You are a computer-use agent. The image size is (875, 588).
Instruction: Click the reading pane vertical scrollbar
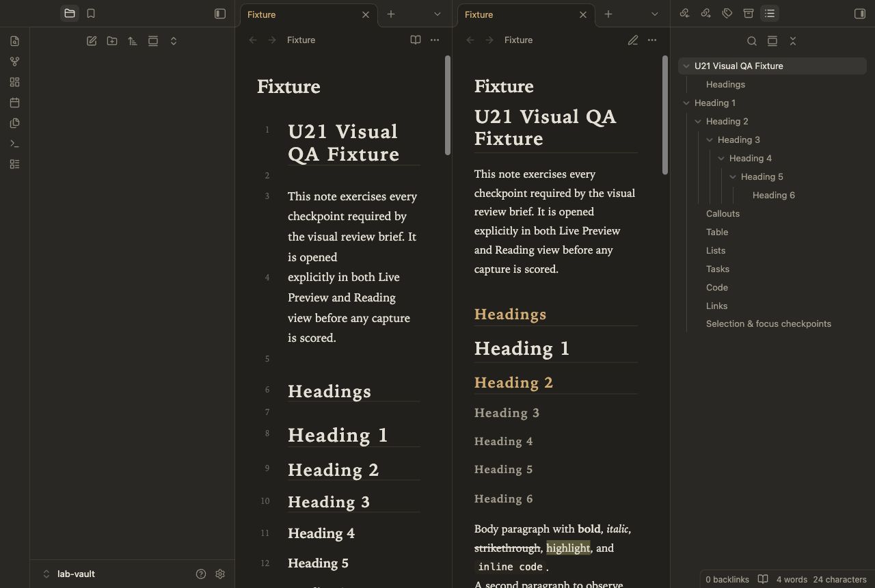[665, 115]
